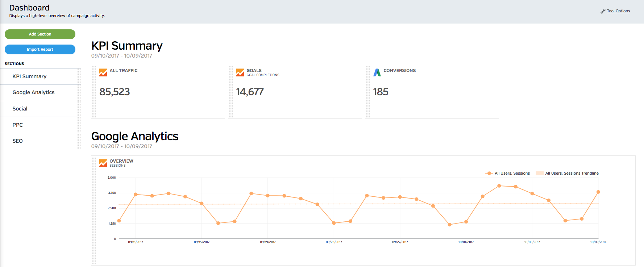644x267 pixels.
Task: Click the Analytics icon on Overview widget
Action: pos(103,163)
